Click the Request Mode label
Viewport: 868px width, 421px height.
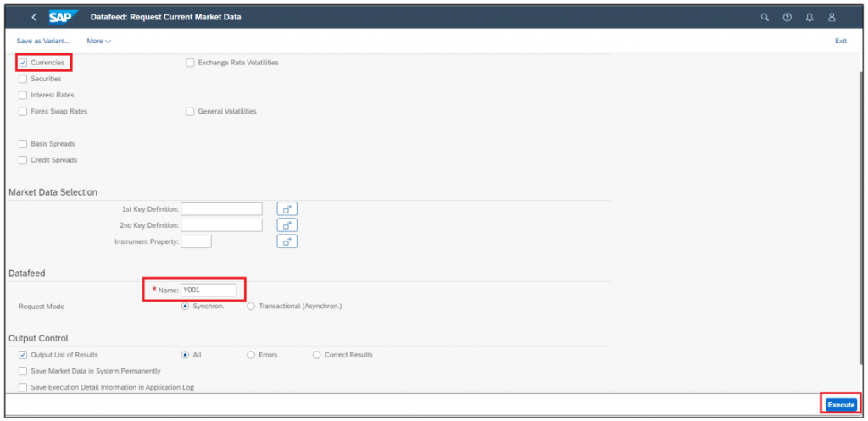point(42,306)
